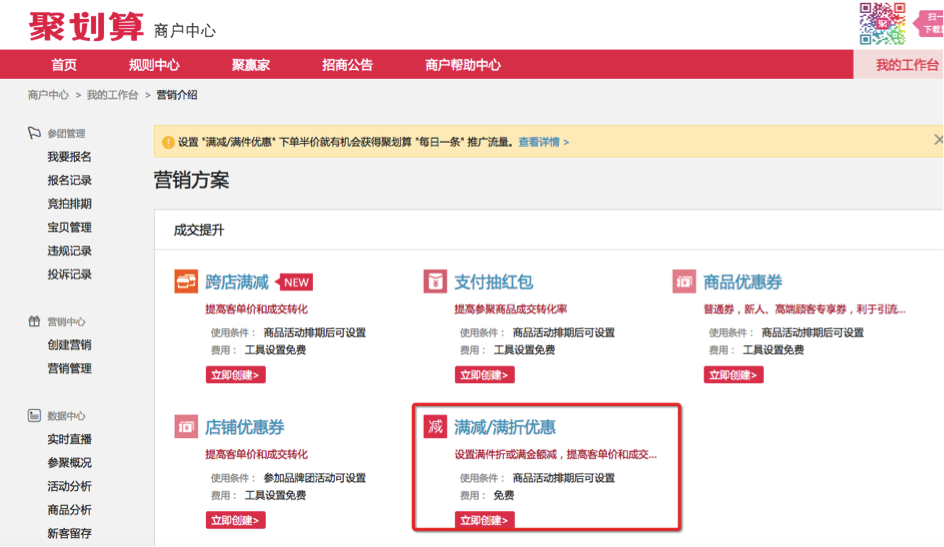Open 支付抽红包 title link

point(494,282)
